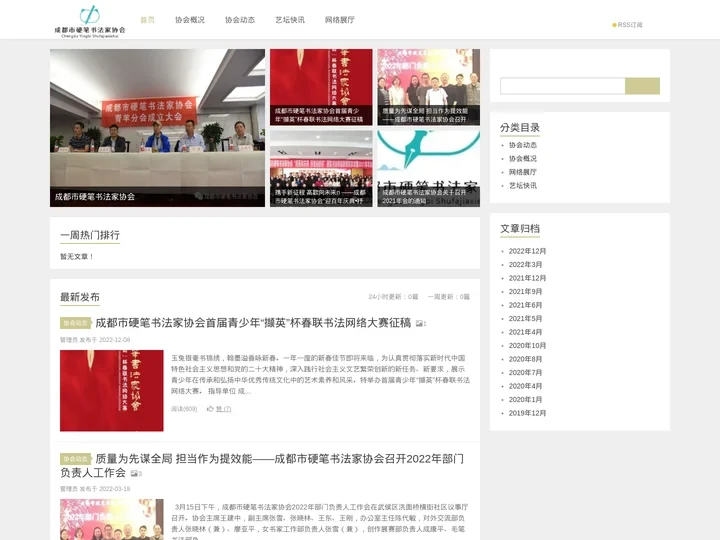The width and height of the screenshot is (720, 540).
Task: Click 一周更新：0篇 text
Action: 449,297
